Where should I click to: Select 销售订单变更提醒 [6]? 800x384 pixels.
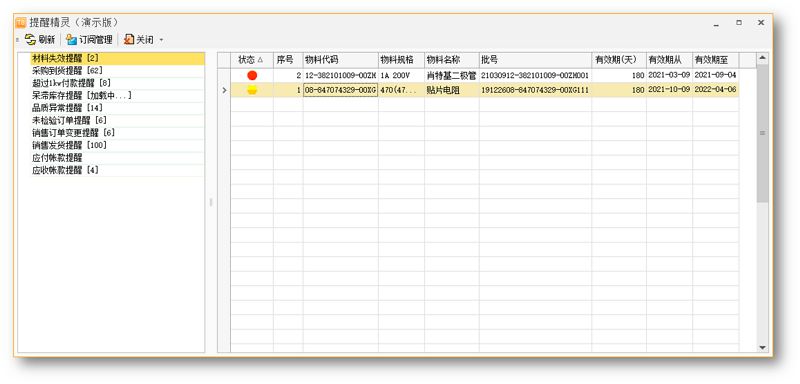point(117,133)
